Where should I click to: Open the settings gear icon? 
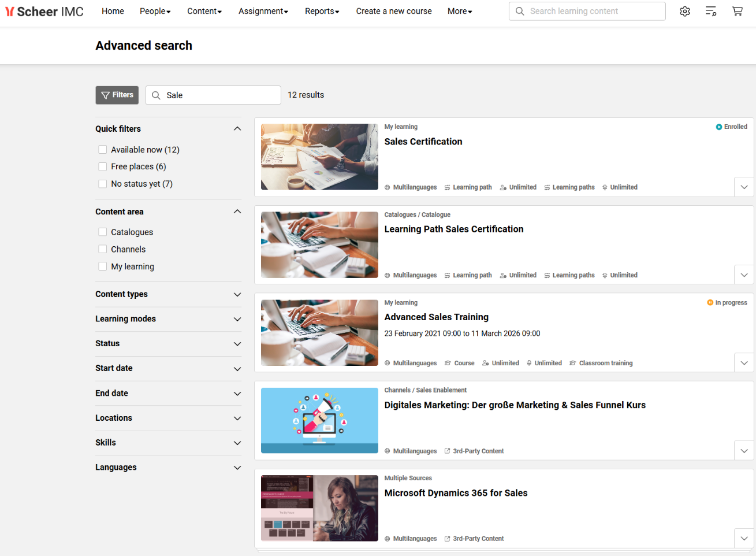point(685,11)
